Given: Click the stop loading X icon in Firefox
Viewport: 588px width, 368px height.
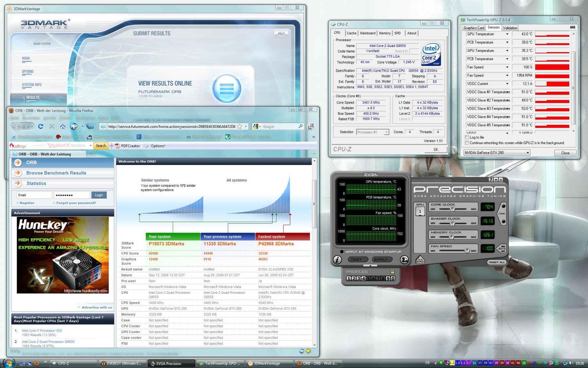Looking at the screenshot, I should 51,126.
